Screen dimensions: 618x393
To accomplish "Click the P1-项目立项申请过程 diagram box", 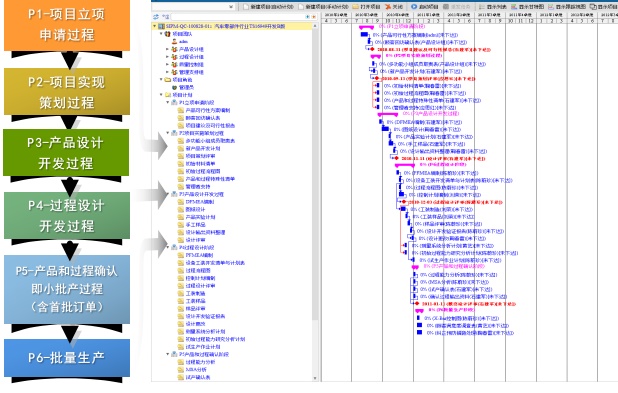I will [x=67, y=25].
